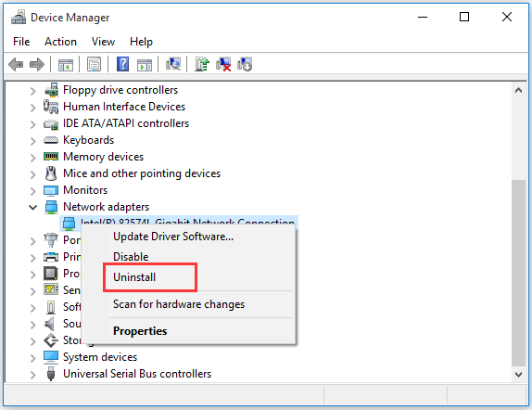Screen dimensions: 532x410
Task: Open the Properties sheet toolbar icon
Action: pyautogui.click(x=94, y=64)
